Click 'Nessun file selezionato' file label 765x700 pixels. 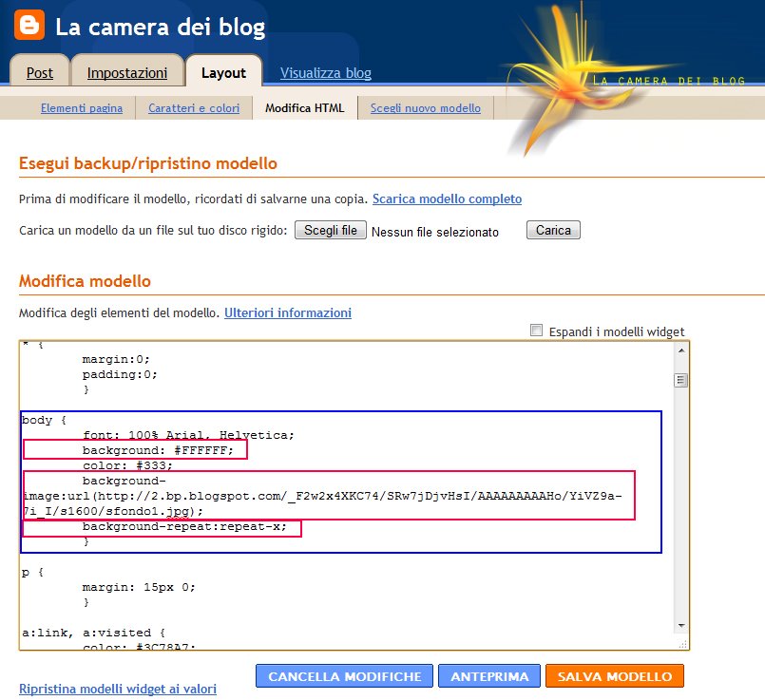pos(435,232)
